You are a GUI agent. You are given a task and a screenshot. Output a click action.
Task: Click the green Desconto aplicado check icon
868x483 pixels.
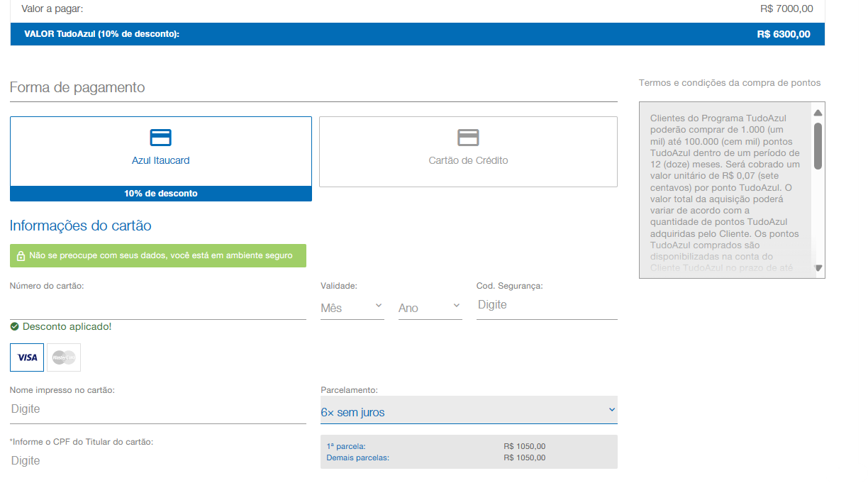click(x=14, y=327)
